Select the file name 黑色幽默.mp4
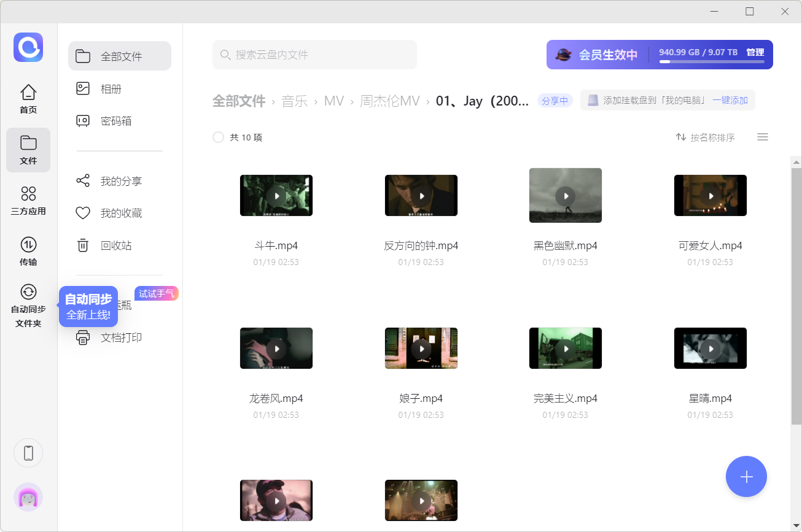Screen dimensions: 802x532 tap(566, 245)
